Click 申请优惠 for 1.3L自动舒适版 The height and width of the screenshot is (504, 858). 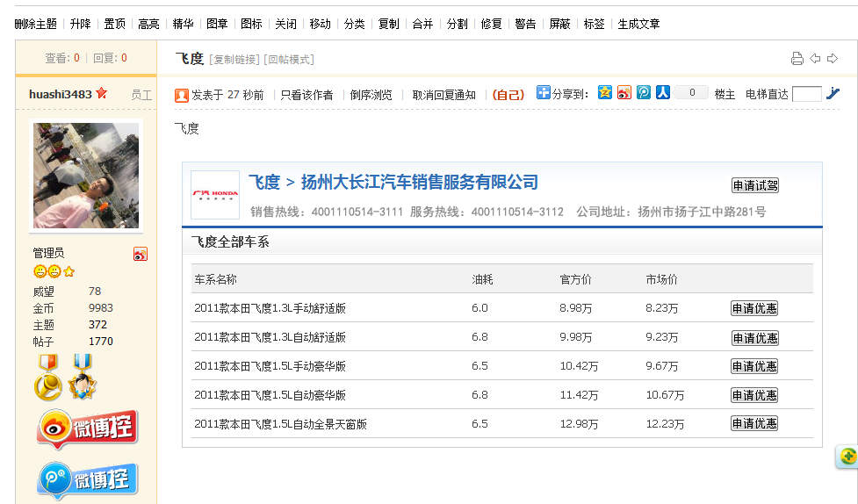coord(754,338)
